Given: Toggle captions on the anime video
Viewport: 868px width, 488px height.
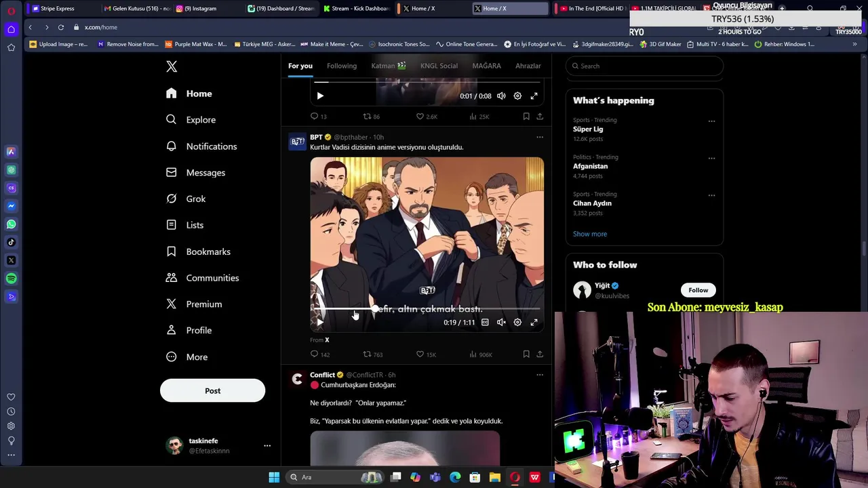Looking at the screenshot, I should click(485, 323).
